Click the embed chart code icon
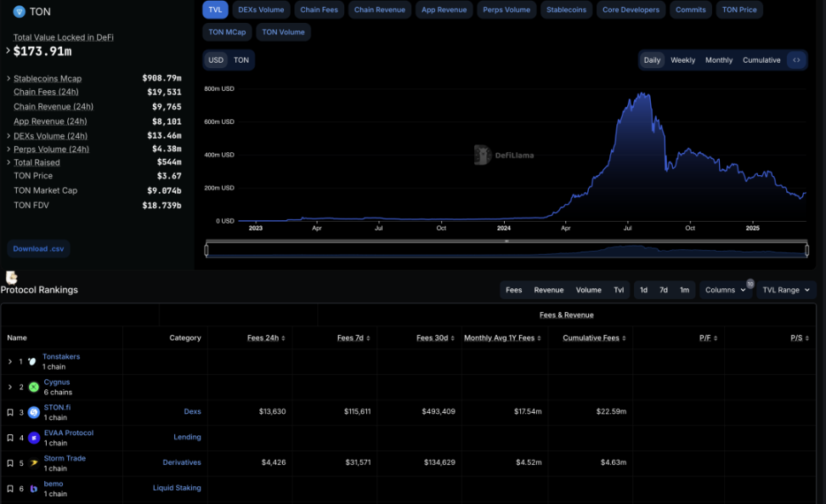 pyautogui.click(x=796, y=60)
